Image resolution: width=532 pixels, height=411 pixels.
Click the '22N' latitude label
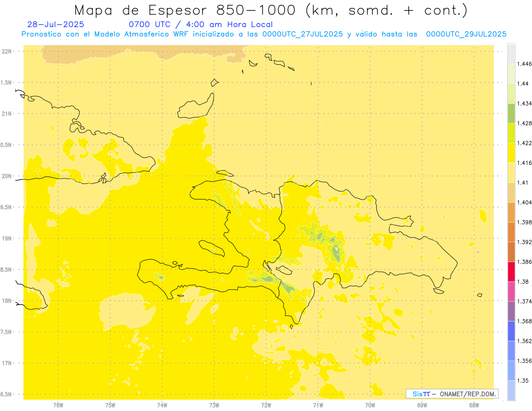pyautogui.click(x=7, y=51)
